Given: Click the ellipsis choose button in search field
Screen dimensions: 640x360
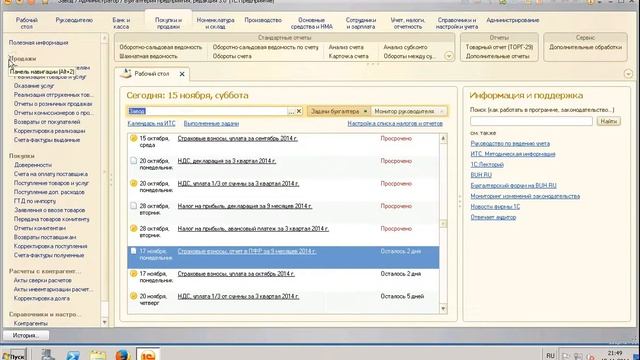Looking at the screenshot, I should 291,111.
